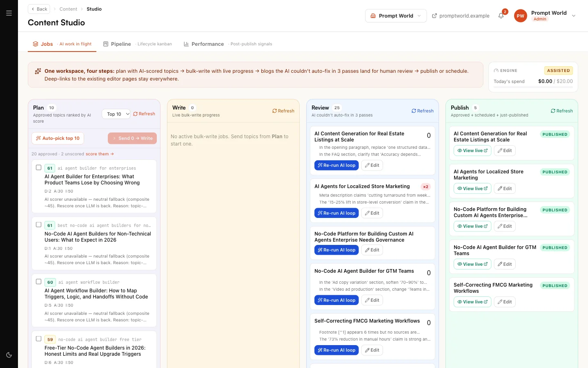588x368 pixels.
Task: Check the AI Agent Workflow Builder topic
Action: [38, 281]
